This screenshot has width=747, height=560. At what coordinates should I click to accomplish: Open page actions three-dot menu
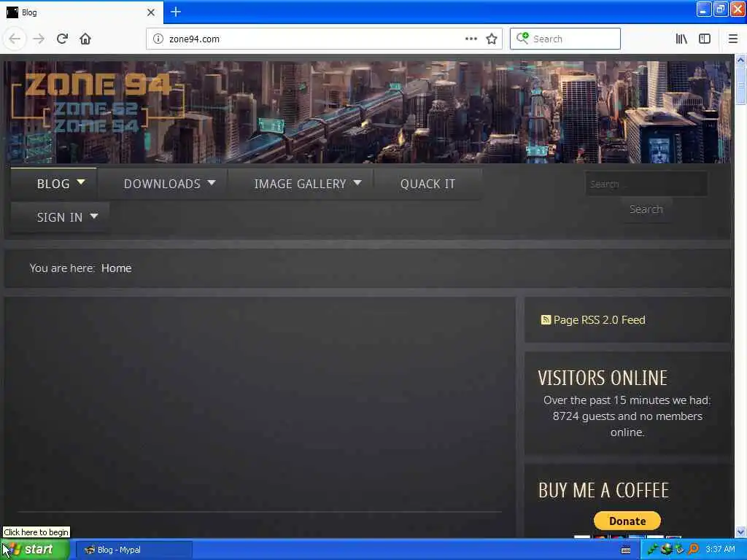pos(471,39)
